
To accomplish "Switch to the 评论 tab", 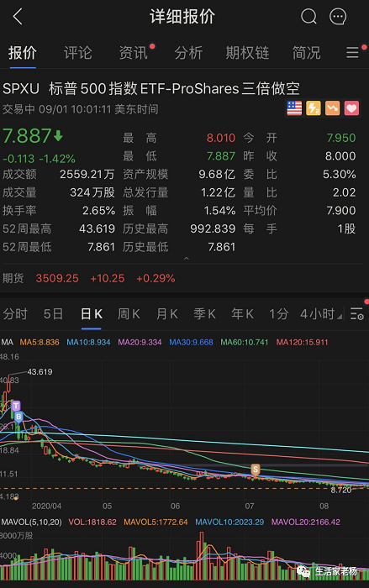I will (x=77, y=53).
